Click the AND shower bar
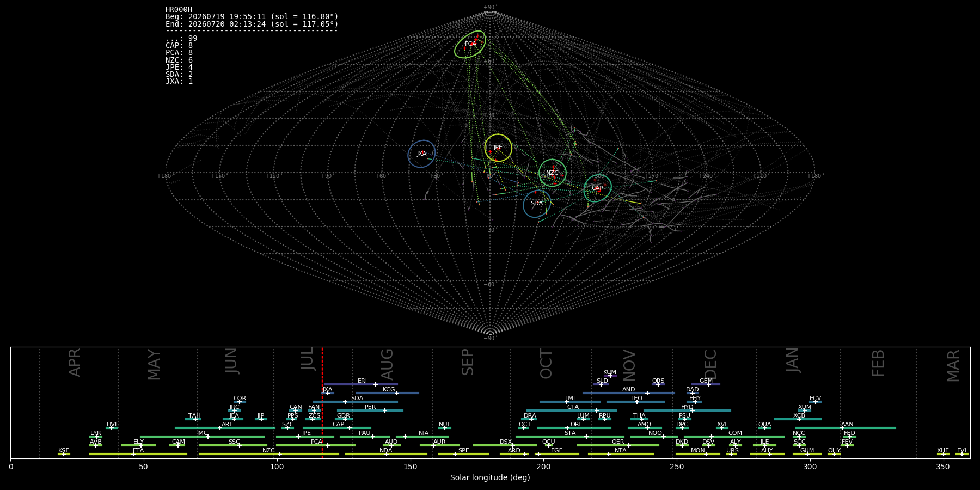The width and height of the screenshot is (980, 490). (x=629, y=393)
